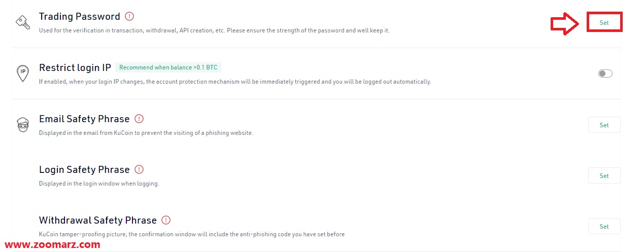Select the Withdrawal Safety Phrase heading

click(x=98, y=220)
